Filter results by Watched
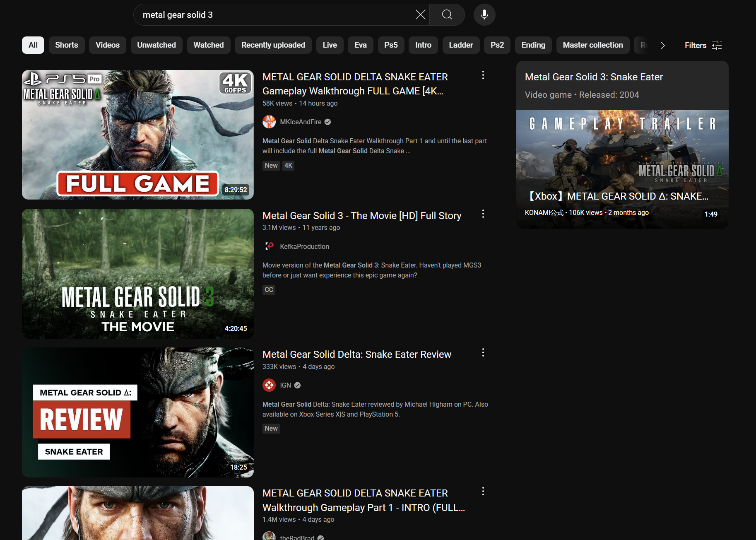Viewport: 756px width, 540px height. 209,45
